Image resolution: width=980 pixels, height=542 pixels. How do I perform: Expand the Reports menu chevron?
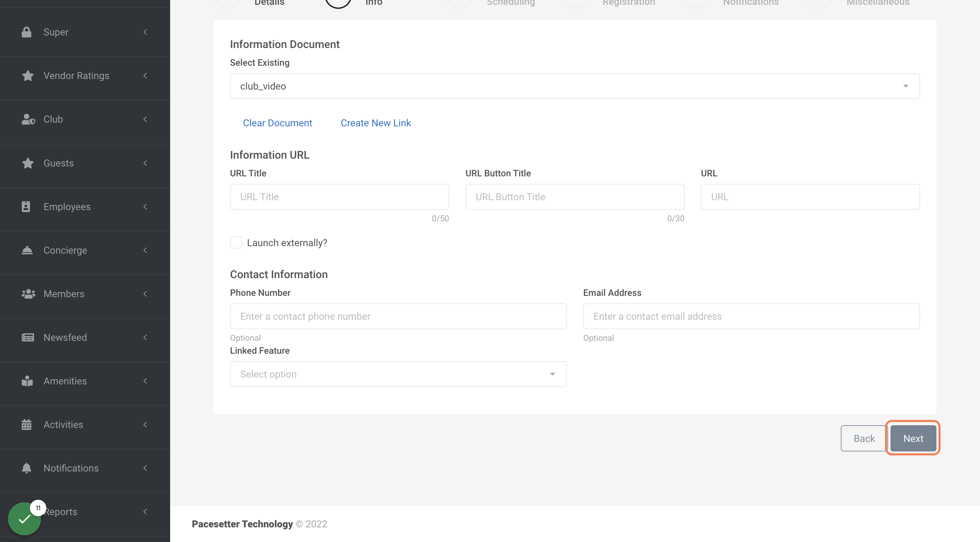click(145, 512)
